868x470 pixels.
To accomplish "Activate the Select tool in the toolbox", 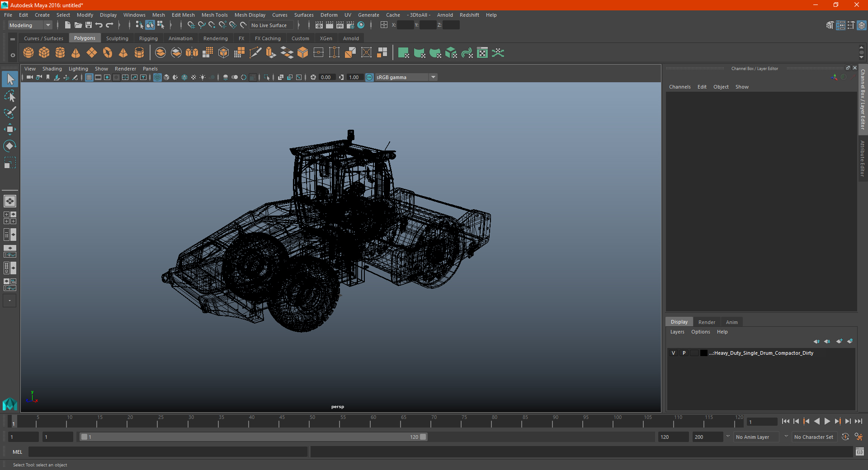I will click(10, 80).
